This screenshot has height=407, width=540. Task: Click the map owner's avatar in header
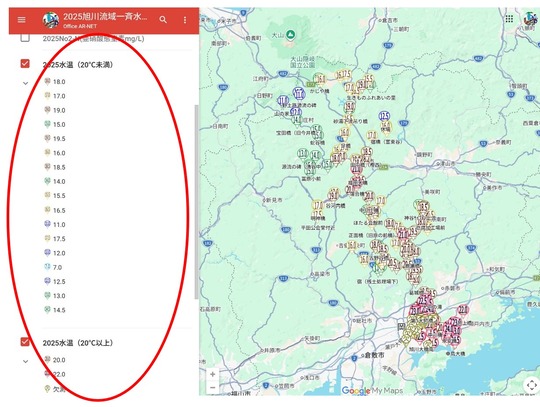(x=51, y=20)
